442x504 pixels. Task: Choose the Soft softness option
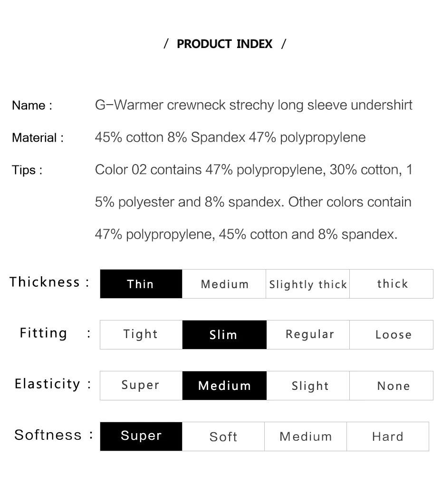223,436
